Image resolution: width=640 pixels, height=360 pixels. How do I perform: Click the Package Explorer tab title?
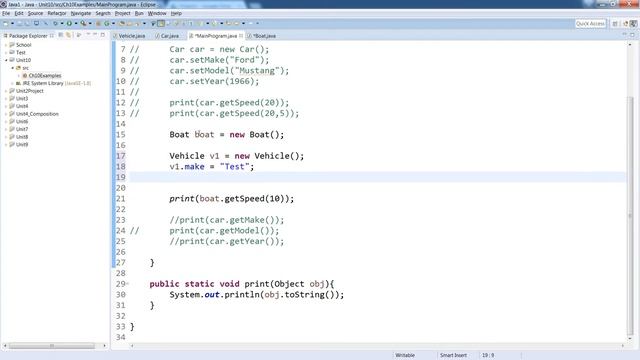click(x=28, y=36)
